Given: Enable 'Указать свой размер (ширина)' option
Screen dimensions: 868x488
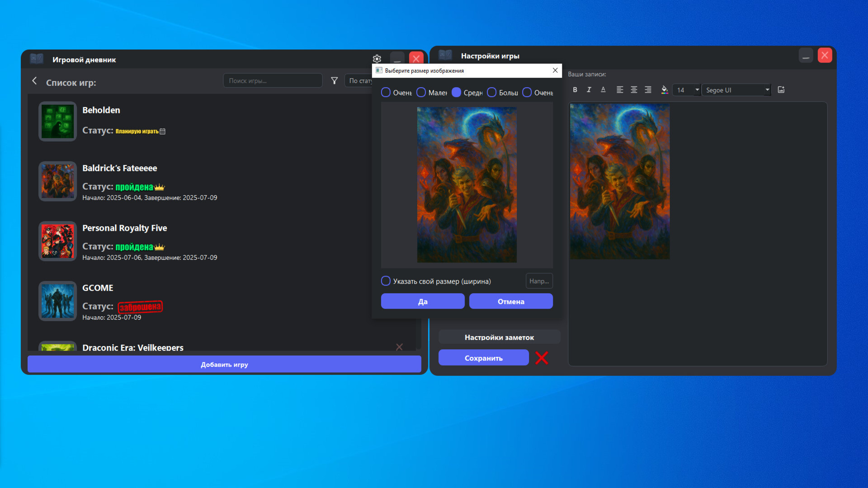Looking at the screenshot, I should (x=386, y=281).
